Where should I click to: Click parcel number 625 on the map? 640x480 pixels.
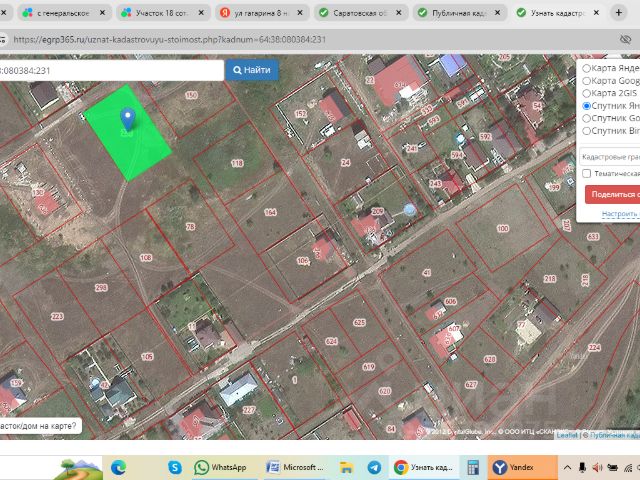(x=359, y=323)
